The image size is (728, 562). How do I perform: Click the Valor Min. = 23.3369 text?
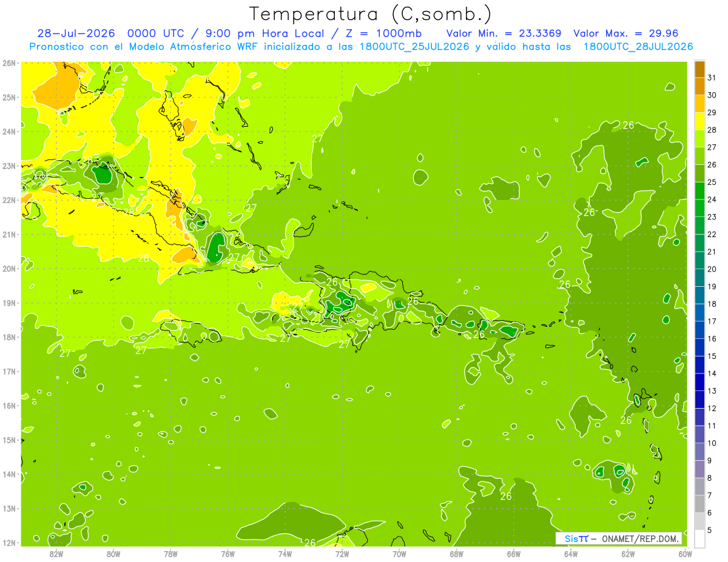pos(504,33)
